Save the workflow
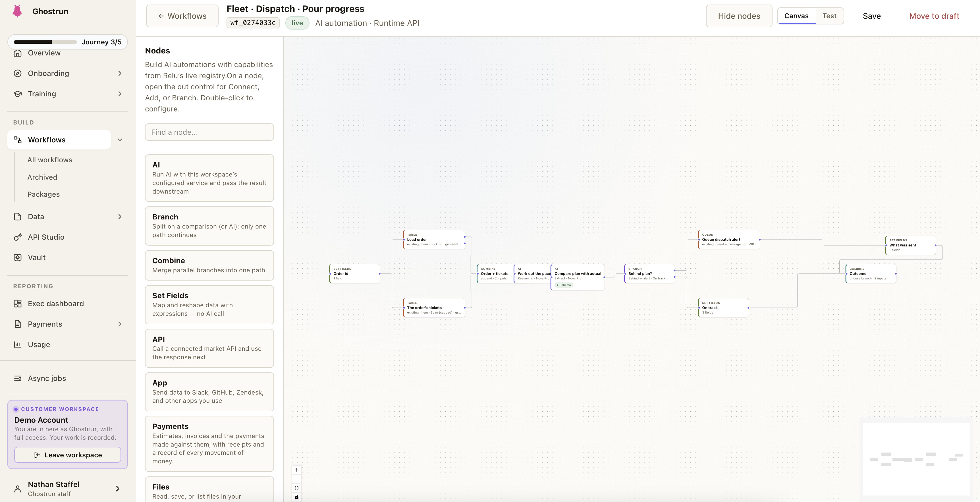This screenshot has width=980, height=502. [872, 16]
